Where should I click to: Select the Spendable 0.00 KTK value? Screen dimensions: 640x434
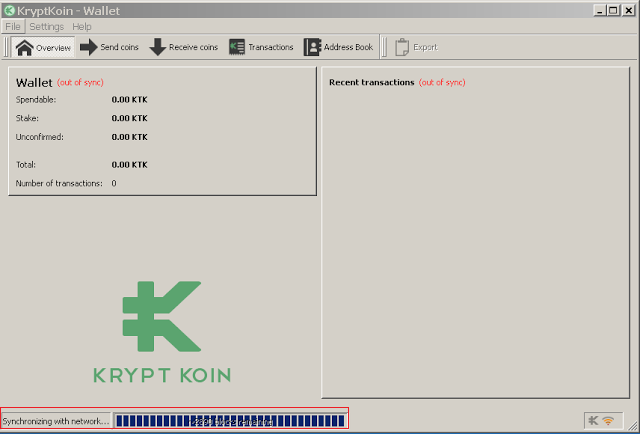pyautogui.click(x=129, y=100)
